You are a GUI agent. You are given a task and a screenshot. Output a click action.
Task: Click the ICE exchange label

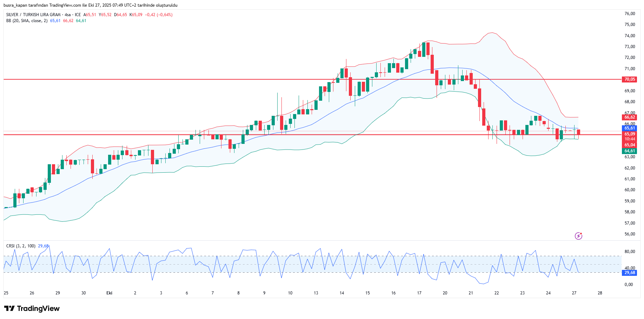click(x=78, y=15)
